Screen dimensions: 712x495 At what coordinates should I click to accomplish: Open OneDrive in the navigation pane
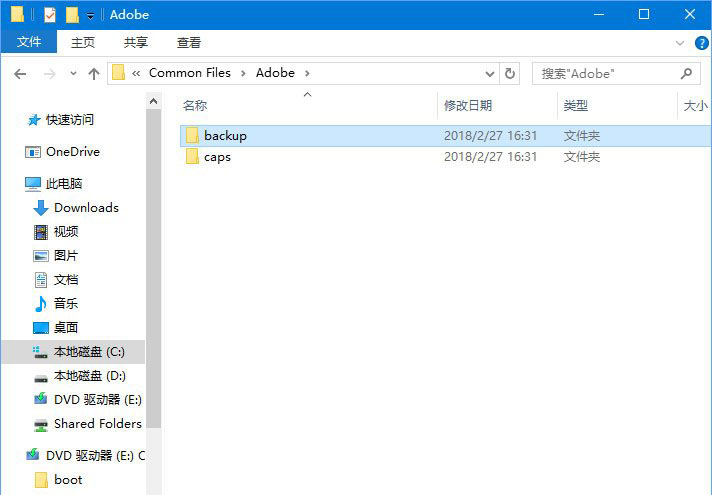[x=73, y=152]
